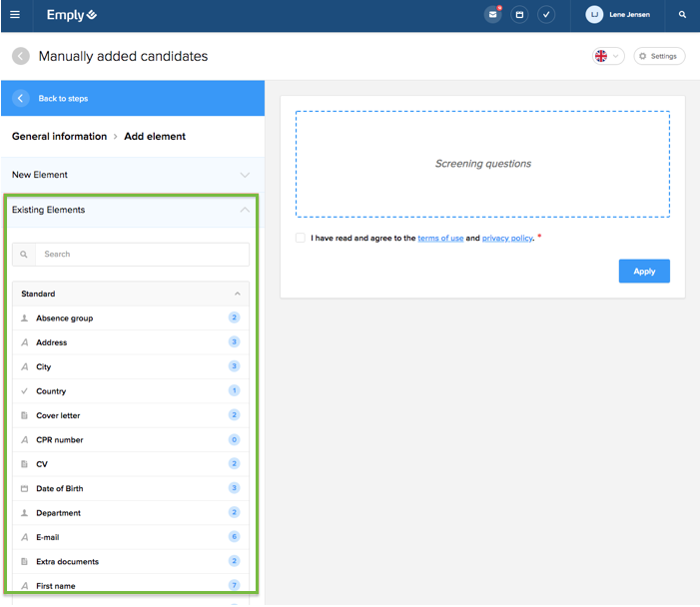Click the search magnifier in top bar
The height and width of the screenshot is (607, 700).
pyautogui.click(x=682, y=15)
